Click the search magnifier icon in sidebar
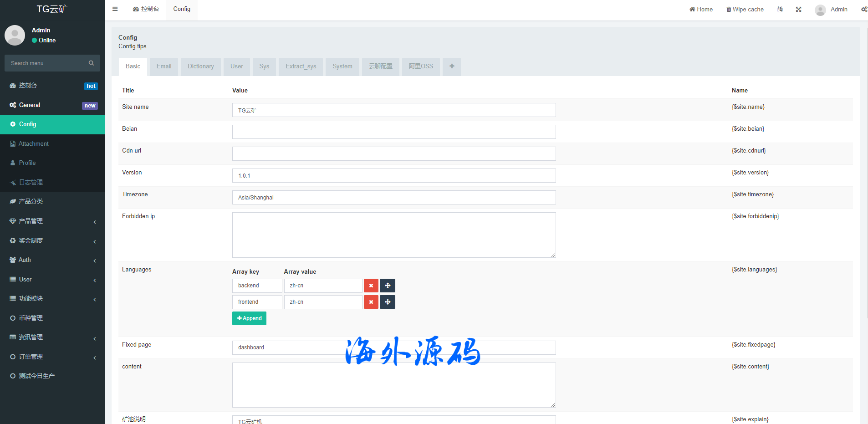 pos(91,63)
